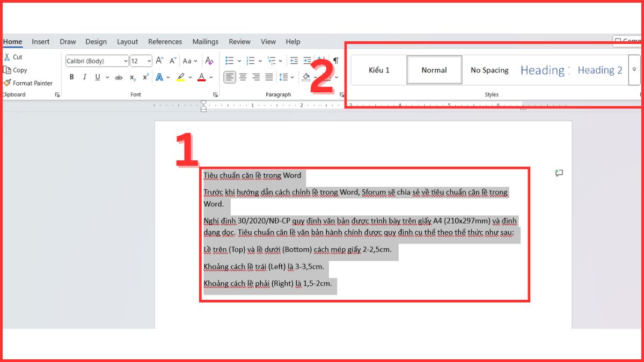Switch to the References tab
Image resolution: width=644 pixels, height=362 pixels.
tap(165, 42)
